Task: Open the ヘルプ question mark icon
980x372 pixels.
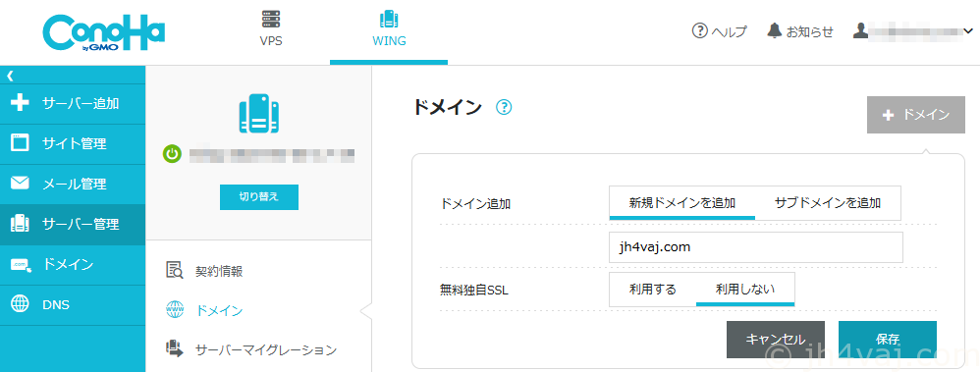Action: pyautogui.click(x=699, y=30)
